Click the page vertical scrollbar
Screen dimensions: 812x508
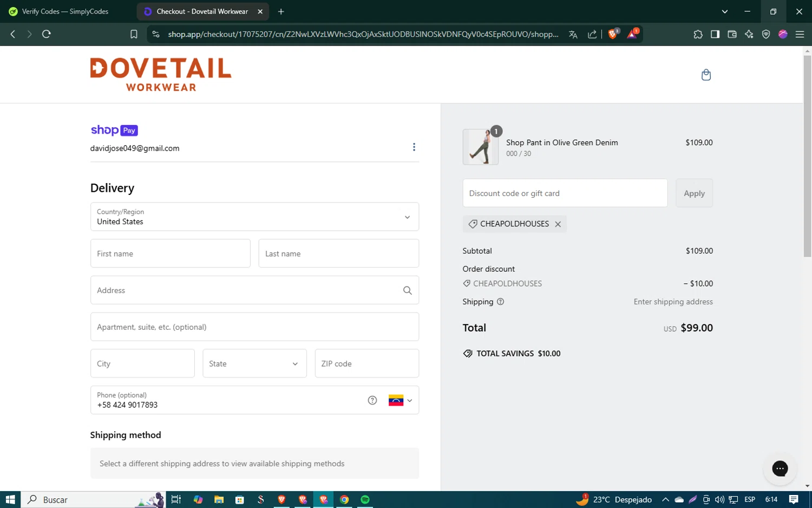point(807,156)
